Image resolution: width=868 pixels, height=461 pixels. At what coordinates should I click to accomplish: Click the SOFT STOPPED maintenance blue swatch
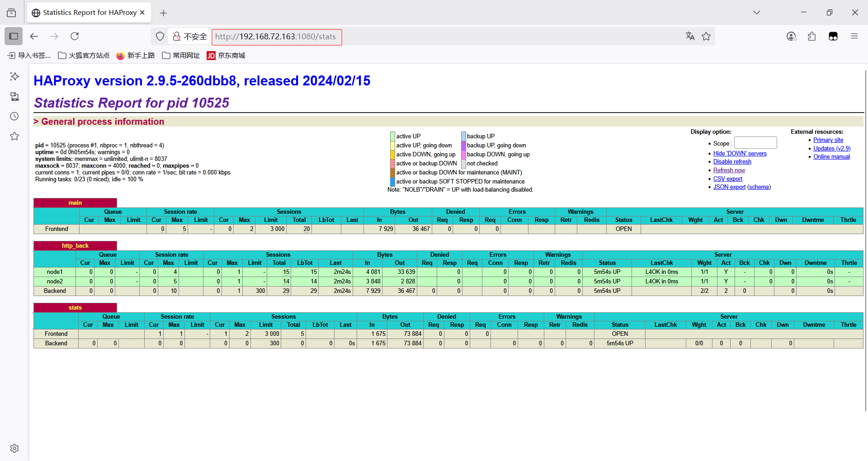392,182
